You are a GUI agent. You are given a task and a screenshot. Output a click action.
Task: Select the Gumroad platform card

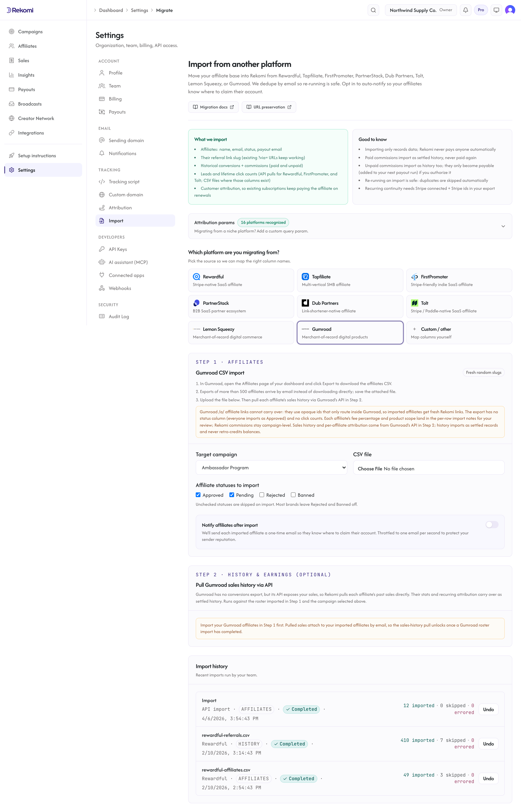pyautogui.click(x=350, y=333)
